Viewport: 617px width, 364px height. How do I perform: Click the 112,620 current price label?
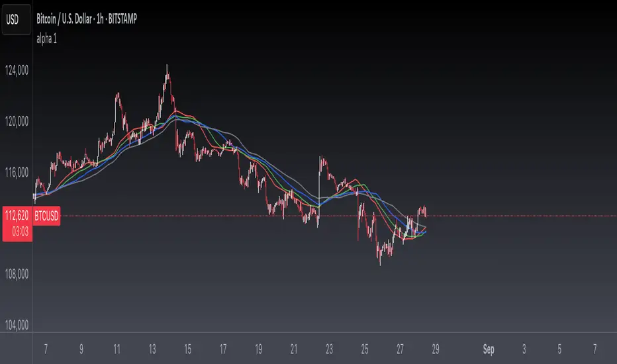[x=17, y=216]
